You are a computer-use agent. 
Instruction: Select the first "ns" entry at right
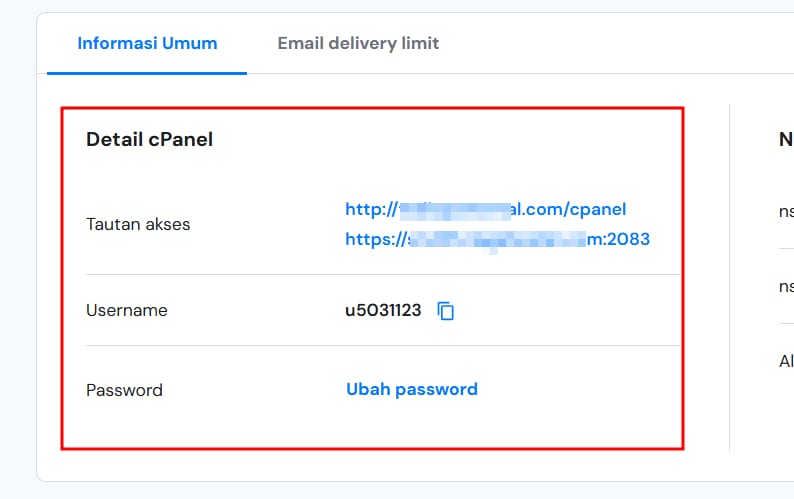pyautogui.click(x=786, y=211)
